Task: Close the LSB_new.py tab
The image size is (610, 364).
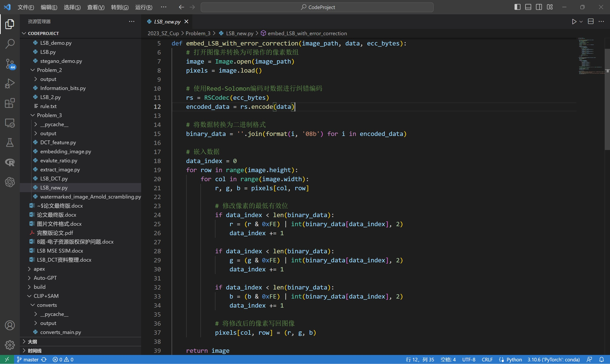Action: tap(186, 22)
